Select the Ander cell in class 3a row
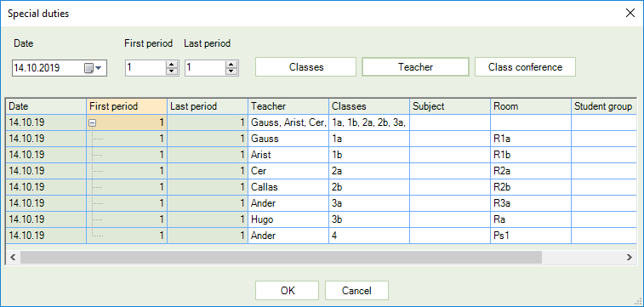This screenshot has height=307, width=644. [288, 203]
